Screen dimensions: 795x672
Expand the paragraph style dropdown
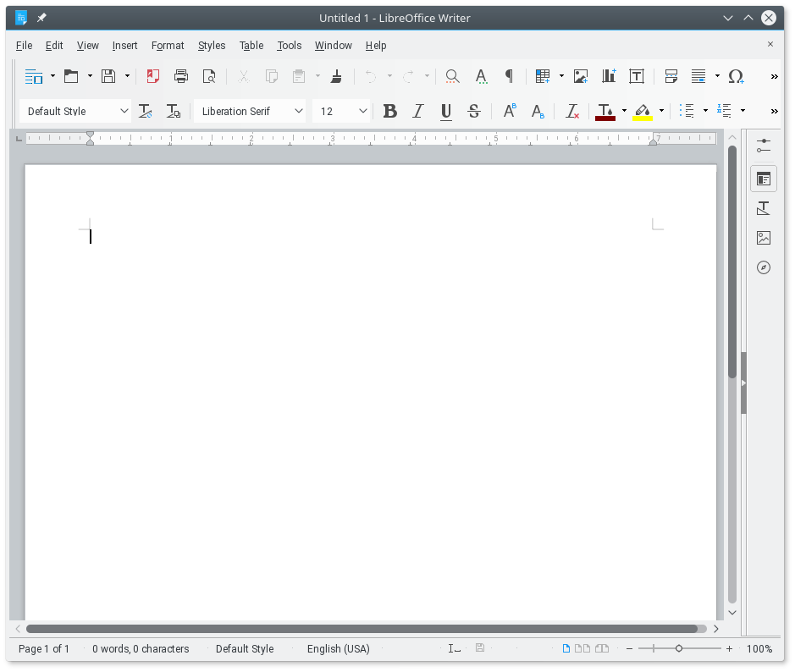tap(124, 111)
